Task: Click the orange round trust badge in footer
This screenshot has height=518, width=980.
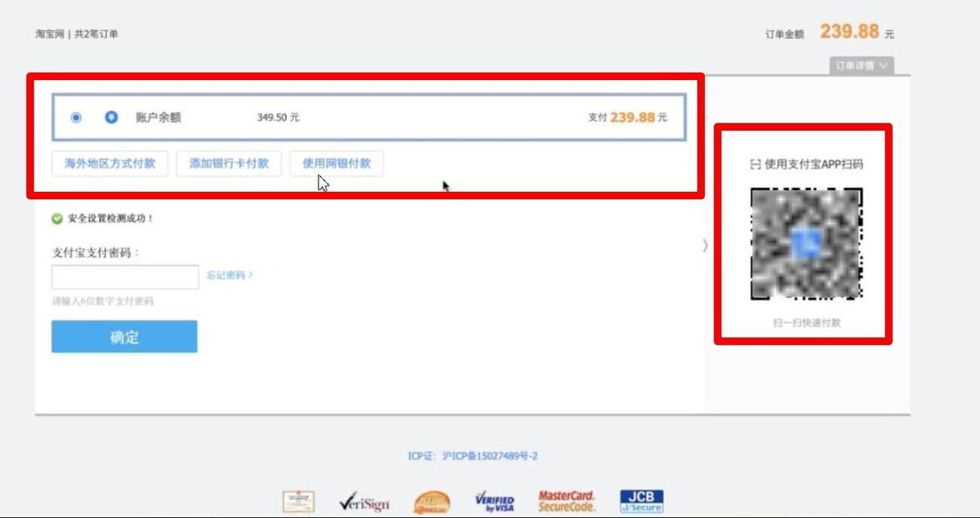Action: (431, 502)
